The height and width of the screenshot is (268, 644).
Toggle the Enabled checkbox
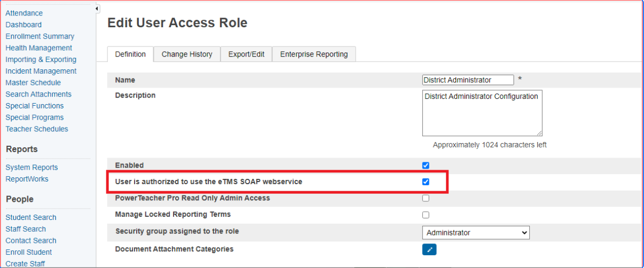tap(426, 165)
